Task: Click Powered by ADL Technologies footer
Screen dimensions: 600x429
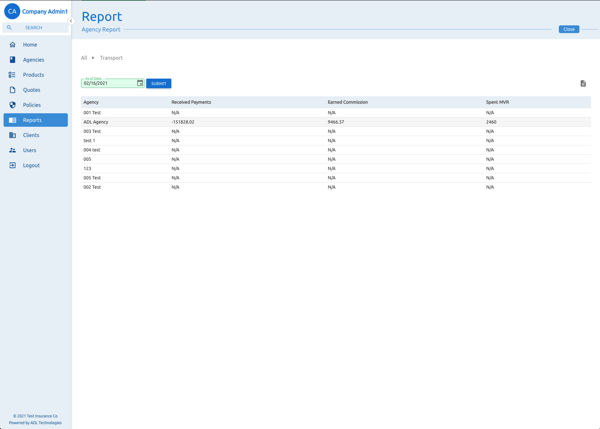Action: [35, 423]
